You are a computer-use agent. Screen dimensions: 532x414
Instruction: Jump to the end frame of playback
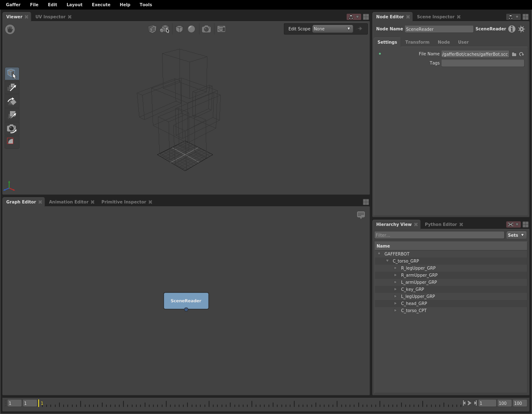coord(475,403)
